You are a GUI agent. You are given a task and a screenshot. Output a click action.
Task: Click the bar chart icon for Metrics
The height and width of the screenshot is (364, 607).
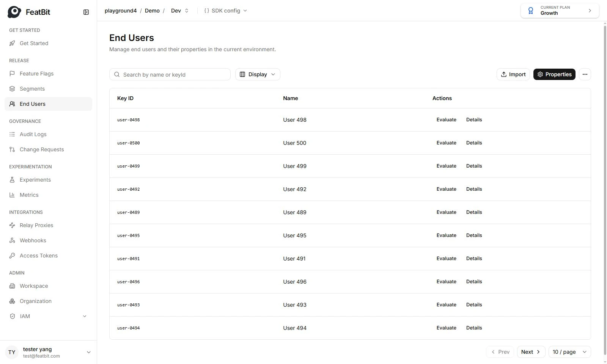[12, 195]
